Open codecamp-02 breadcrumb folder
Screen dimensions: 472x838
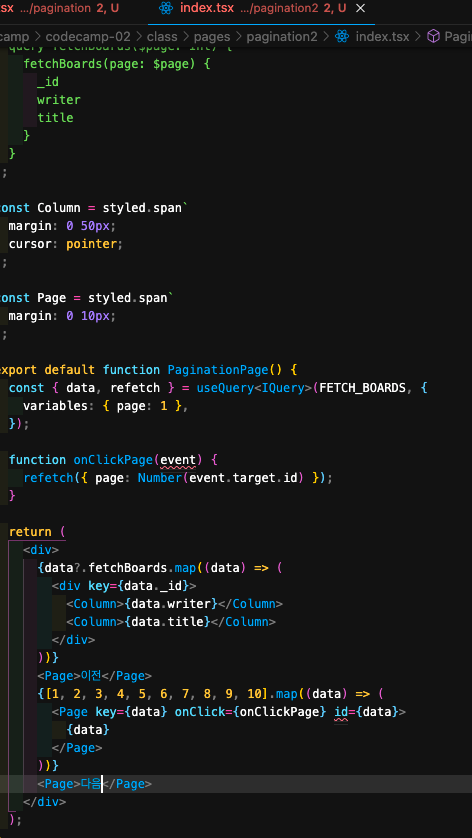click(88, 37)
